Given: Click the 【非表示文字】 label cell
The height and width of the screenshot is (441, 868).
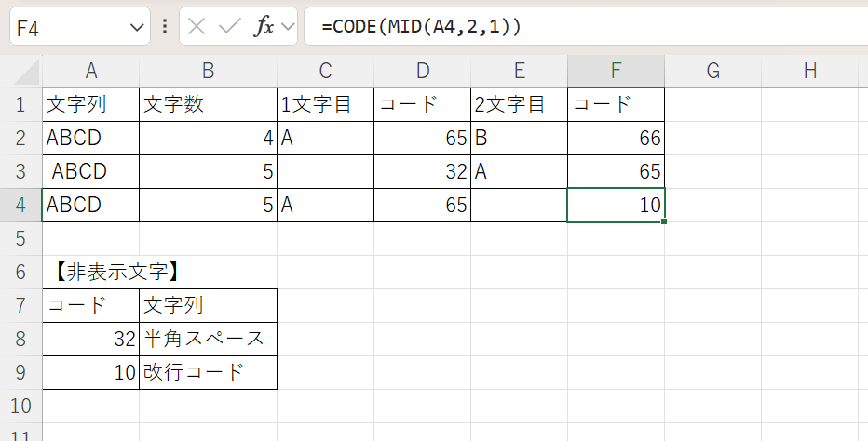Looking at the screenshot, I should click(x=90, y=273).
